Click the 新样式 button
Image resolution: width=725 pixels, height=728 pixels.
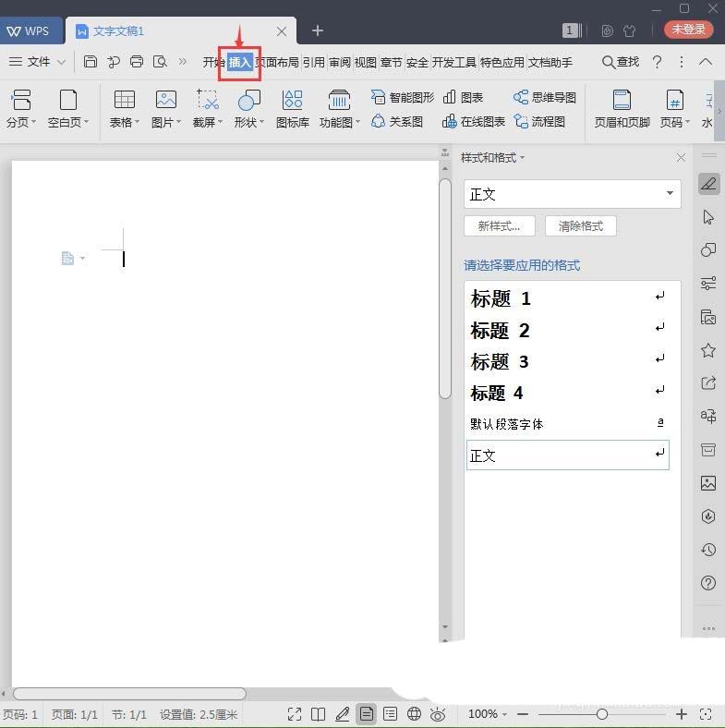(x=500, y=226)
